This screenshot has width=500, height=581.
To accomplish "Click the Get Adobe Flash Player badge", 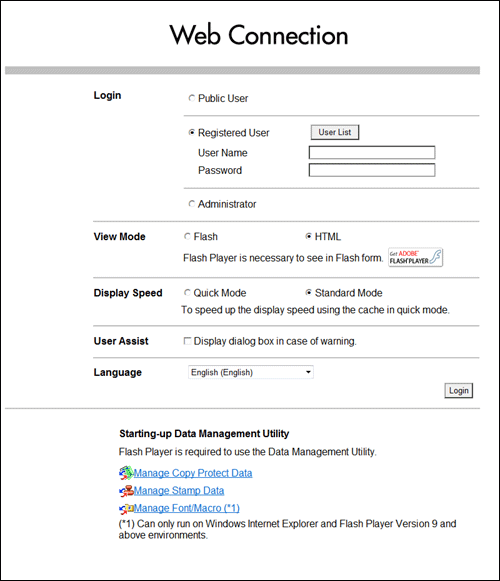I will coord(415,257).
